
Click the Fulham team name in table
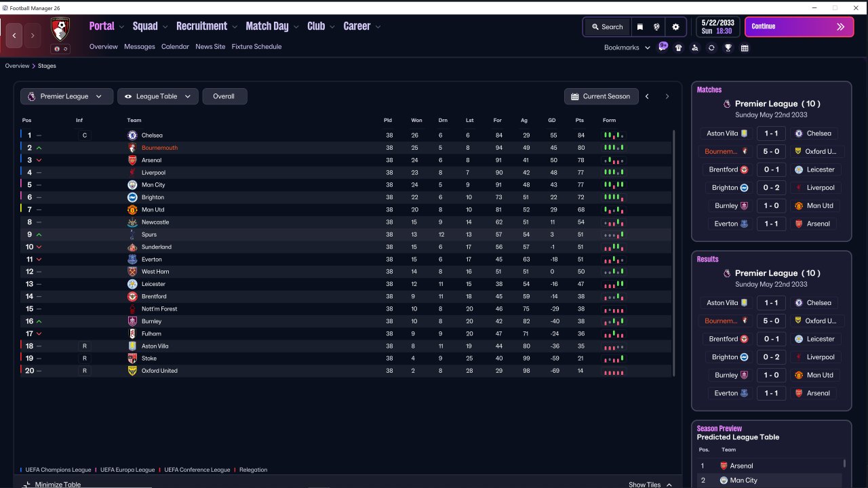coord(151,333)
